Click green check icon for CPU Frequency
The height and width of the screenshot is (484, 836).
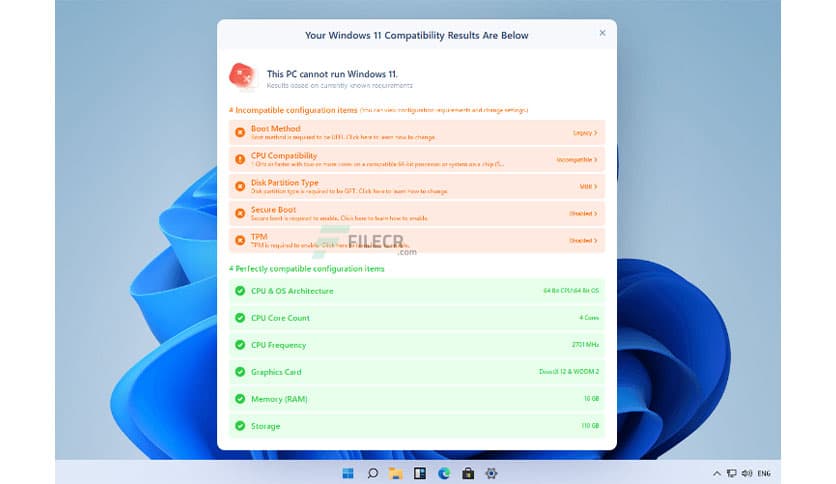[240, 345]
